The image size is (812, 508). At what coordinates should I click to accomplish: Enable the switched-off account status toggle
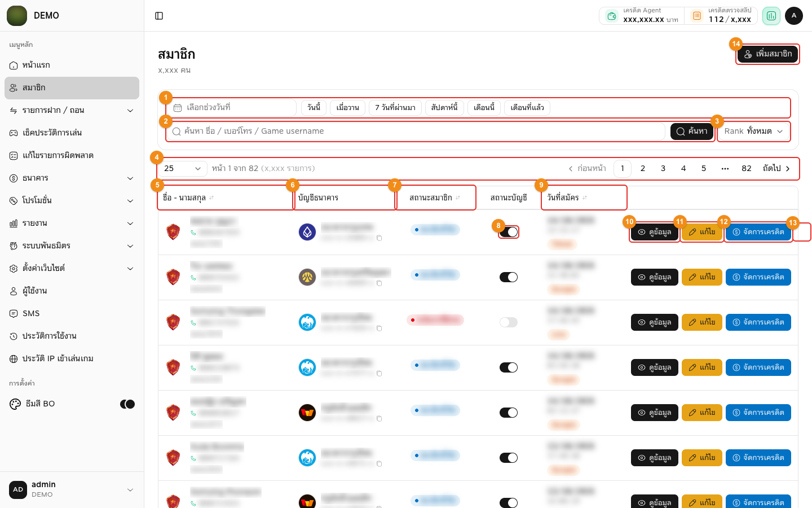point(509,322)
